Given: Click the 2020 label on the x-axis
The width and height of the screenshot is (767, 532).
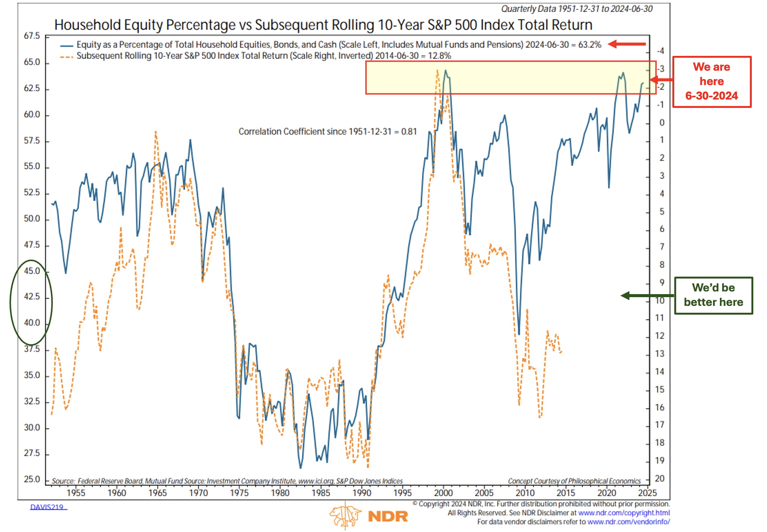Looking at the screenshot, I should click(607, 493).
